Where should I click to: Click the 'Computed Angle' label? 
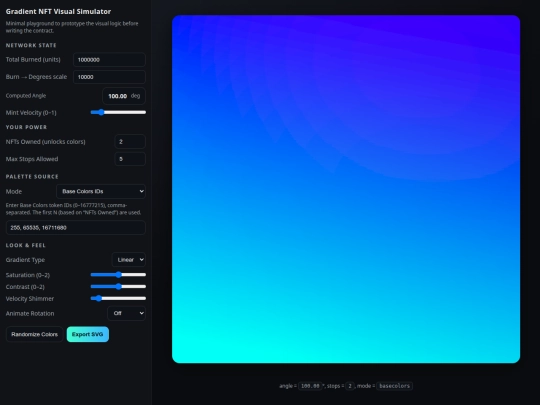tap(26, 96)
